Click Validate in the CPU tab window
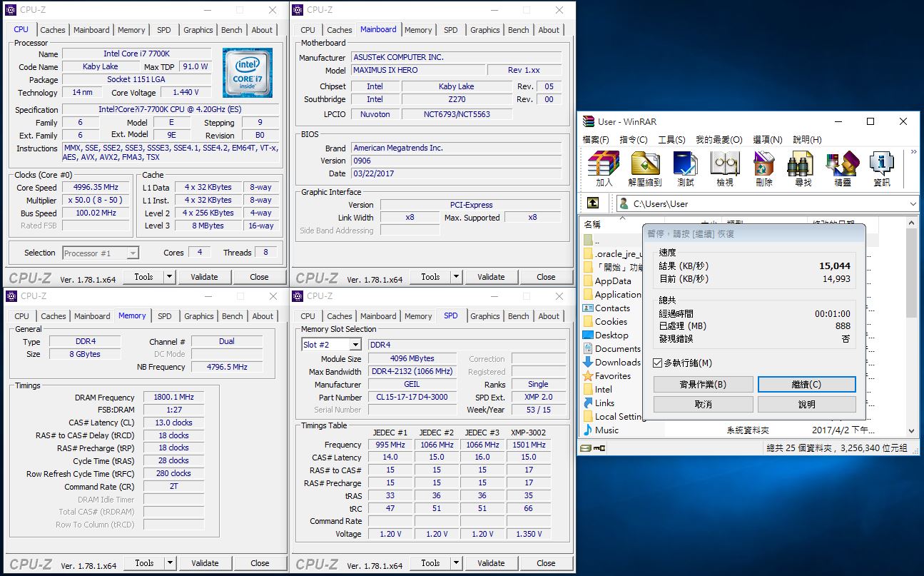 coord(204,277)
